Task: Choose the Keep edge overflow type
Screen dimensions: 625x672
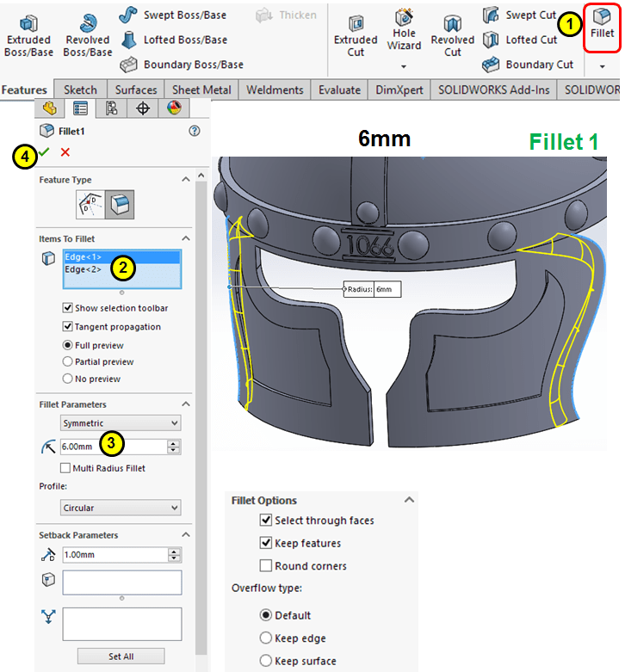Action: (266, 638)
